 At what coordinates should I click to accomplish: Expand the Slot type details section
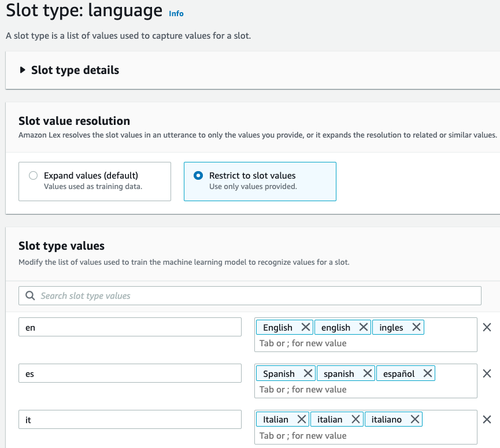coord(23,70)
